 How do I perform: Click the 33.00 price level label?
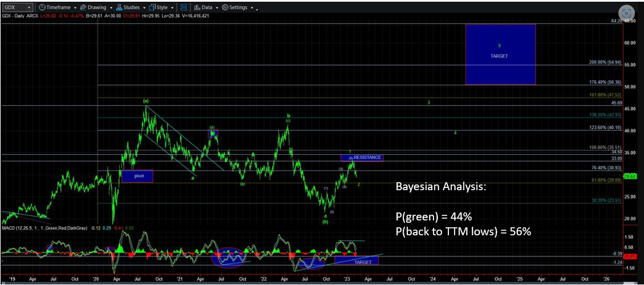coord(617,158)
